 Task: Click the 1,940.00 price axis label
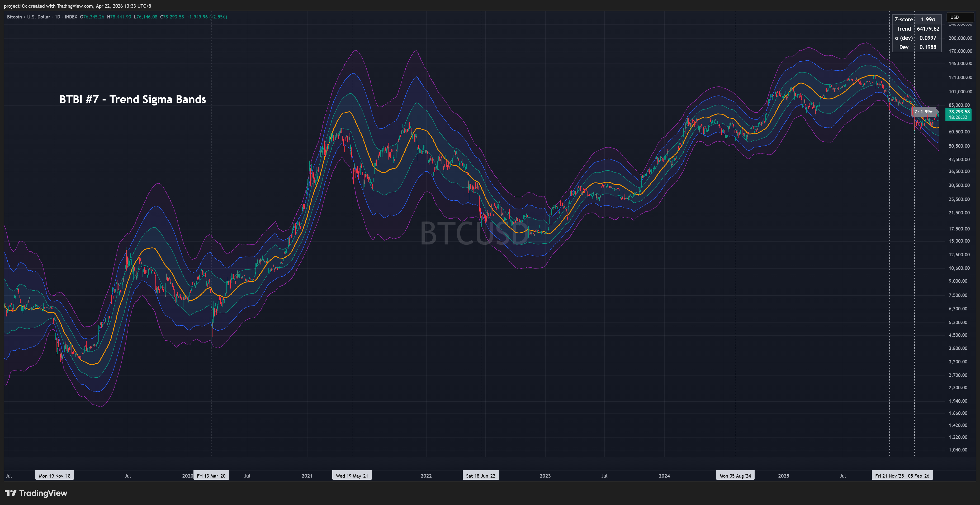(x=958, y=401)
